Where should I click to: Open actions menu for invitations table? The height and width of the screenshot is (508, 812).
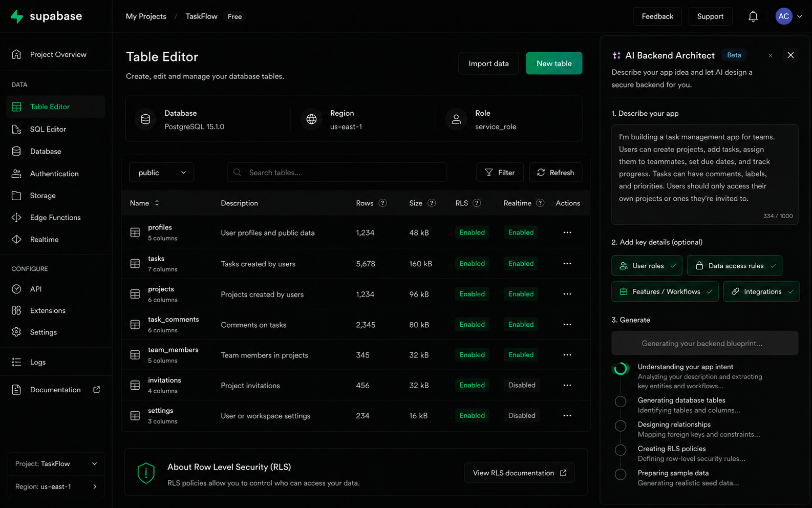pos(567,385)
